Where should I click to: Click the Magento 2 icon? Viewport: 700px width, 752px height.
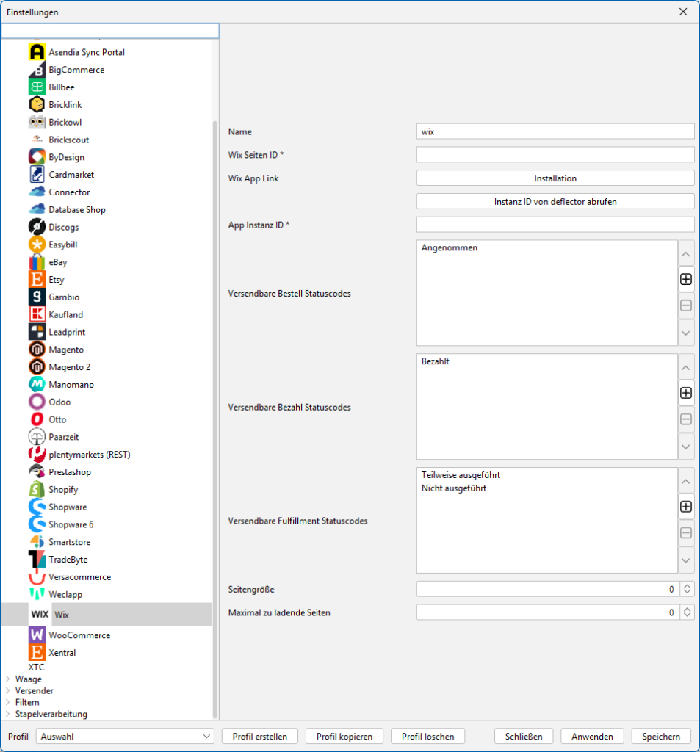click(x=37, y=367)
